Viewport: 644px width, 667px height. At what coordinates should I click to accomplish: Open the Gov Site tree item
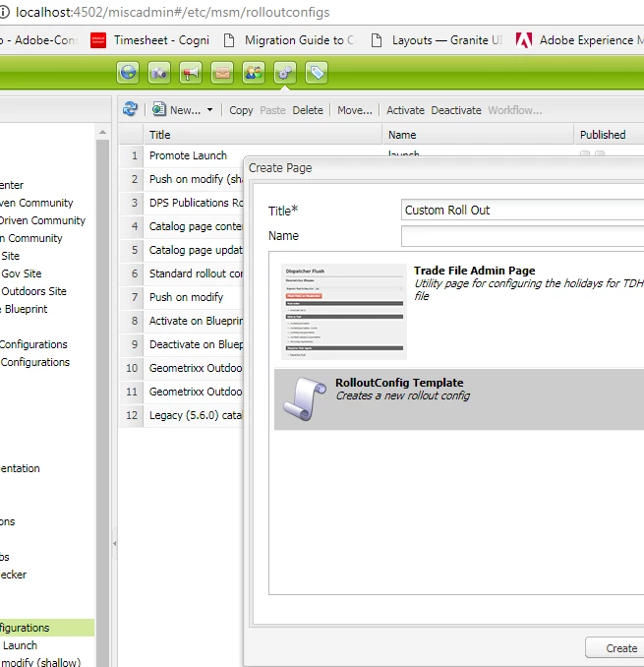[22, 273]
